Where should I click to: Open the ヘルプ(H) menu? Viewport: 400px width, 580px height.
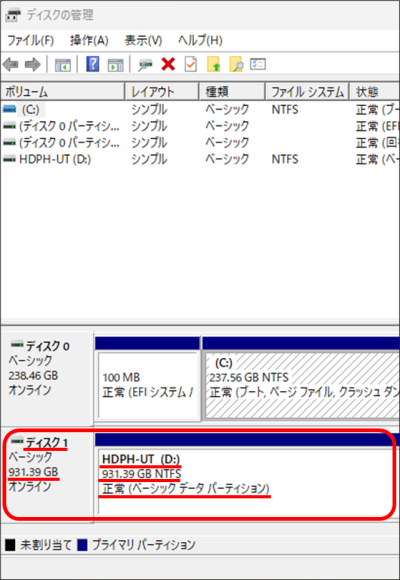tap(200, 40)
